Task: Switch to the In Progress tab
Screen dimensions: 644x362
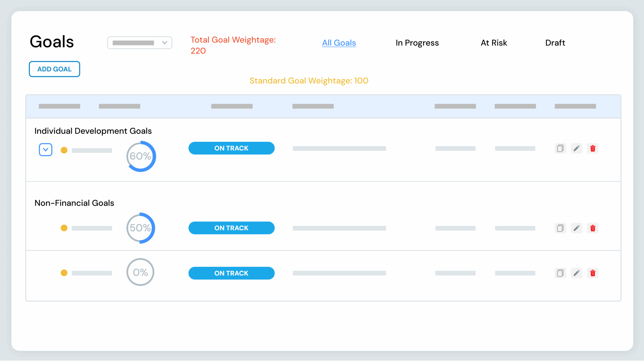Action: 417,43
